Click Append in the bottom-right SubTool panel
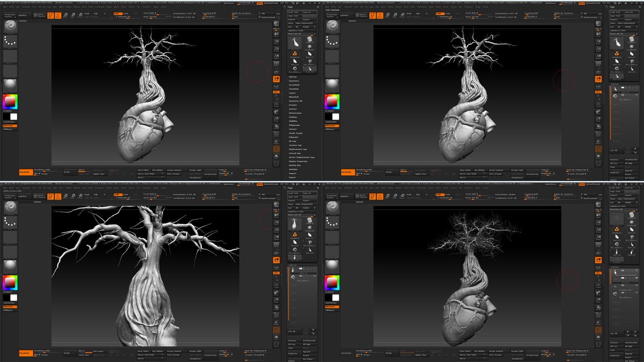 [631, 354]
